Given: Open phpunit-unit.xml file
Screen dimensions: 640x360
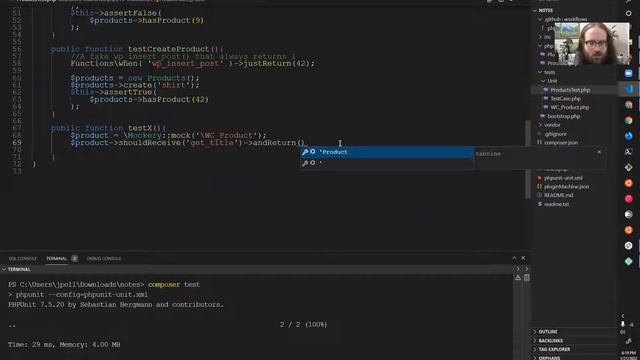Looking at the screenshot, I should coord(563,178).
